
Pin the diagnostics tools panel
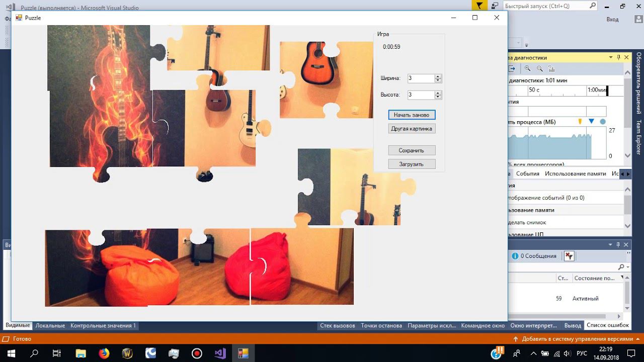tap(619, 57)
